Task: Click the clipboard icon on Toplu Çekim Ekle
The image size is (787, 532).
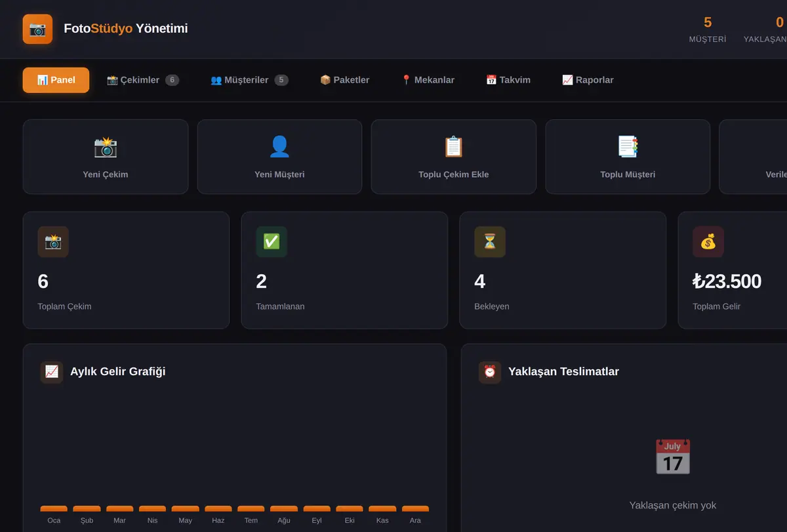Action: 454,146
